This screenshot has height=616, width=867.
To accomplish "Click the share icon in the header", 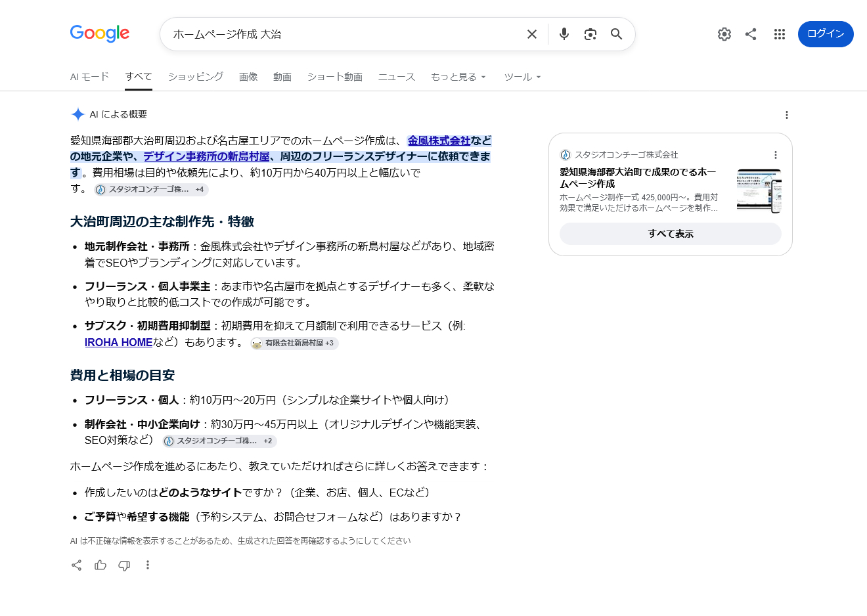I will click(x=751, y=34).
